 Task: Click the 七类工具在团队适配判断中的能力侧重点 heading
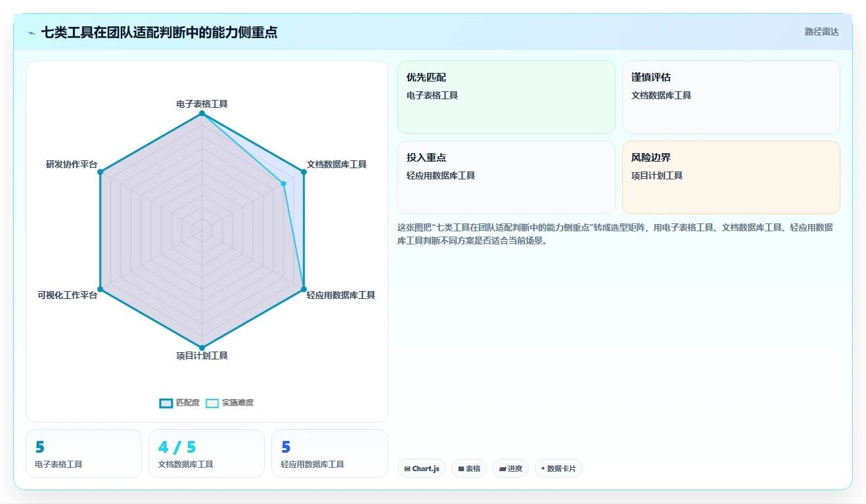point(159,32)
